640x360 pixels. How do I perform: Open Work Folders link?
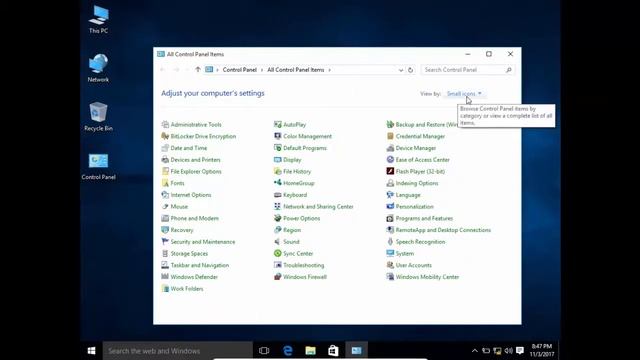click(187, 289)
